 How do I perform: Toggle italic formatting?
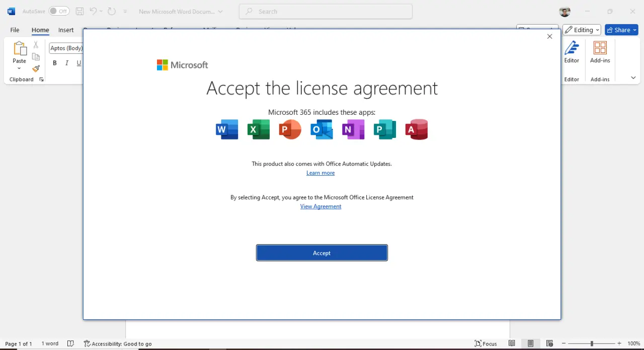(67, 63)
